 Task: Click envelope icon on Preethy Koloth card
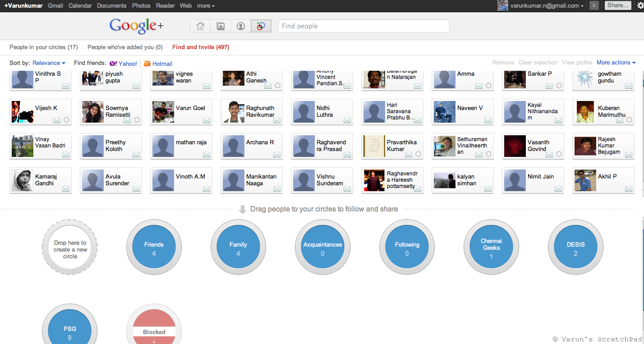136,155
